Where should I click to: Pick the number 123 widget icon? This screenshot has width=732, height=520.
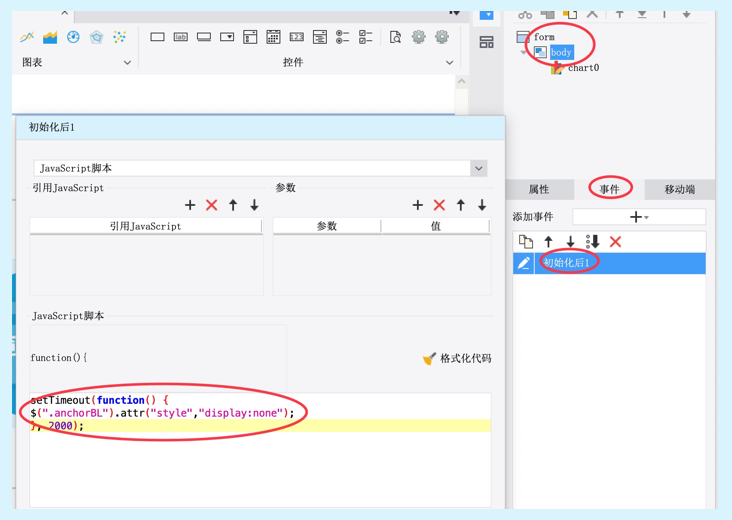pos(296,37)
